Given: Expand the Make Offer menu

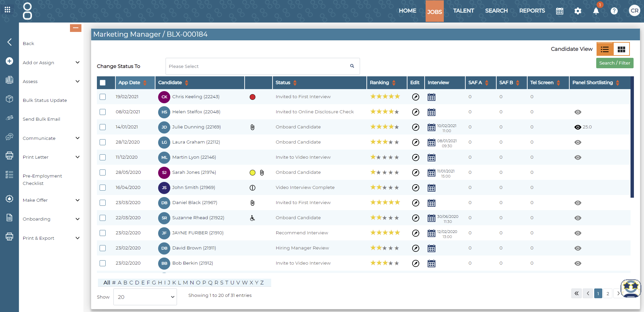Looking at the screenshot, I should pos(78,200).
